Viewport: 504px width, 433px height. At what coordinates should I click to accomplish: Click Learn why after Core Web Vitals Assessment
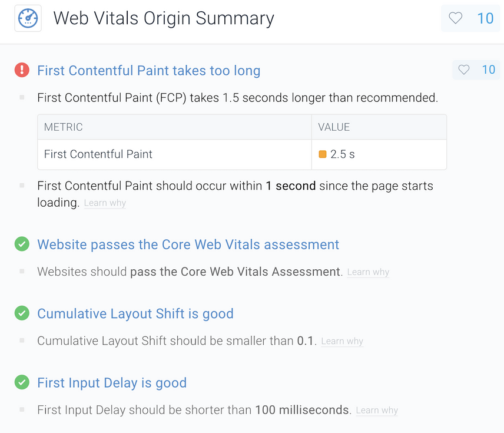(368, 272)
